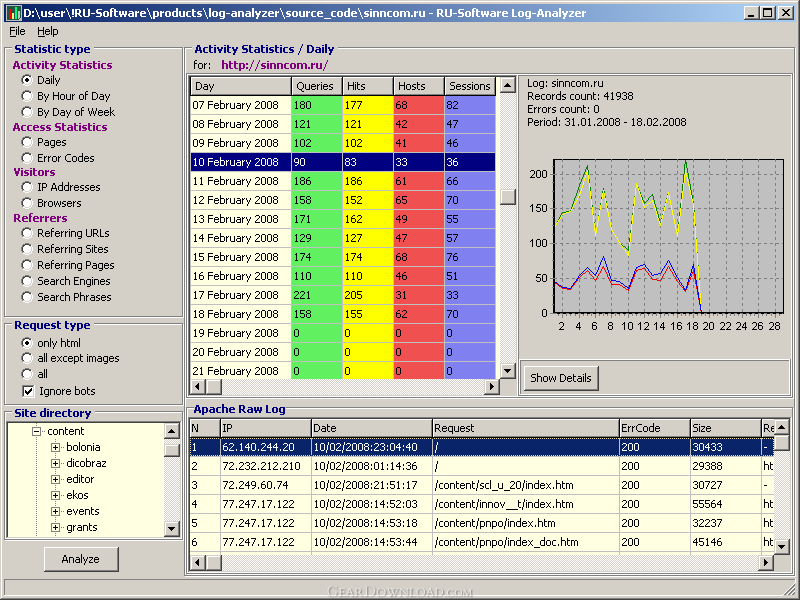Click the statistics table scroll-right arrow
800x600 pixels.
[x=491, y=387]
